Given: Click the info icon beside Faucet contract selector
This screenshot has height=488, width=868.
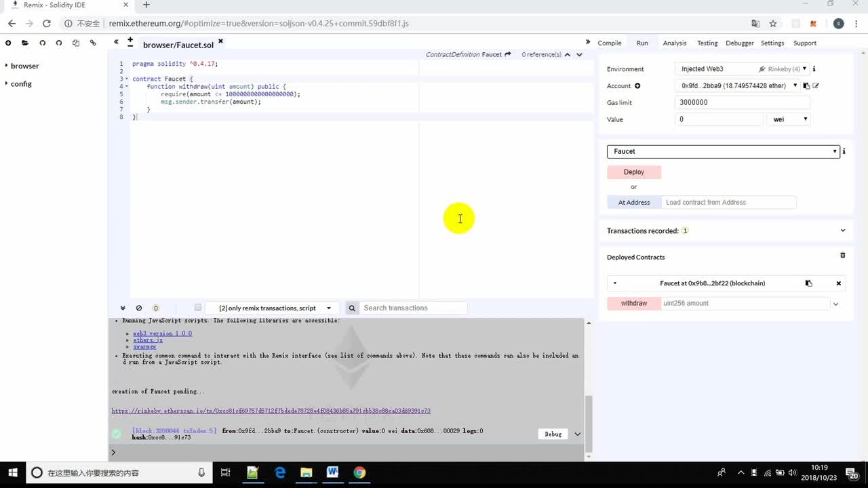Looking at the screenshot, I should coord(844,151).
